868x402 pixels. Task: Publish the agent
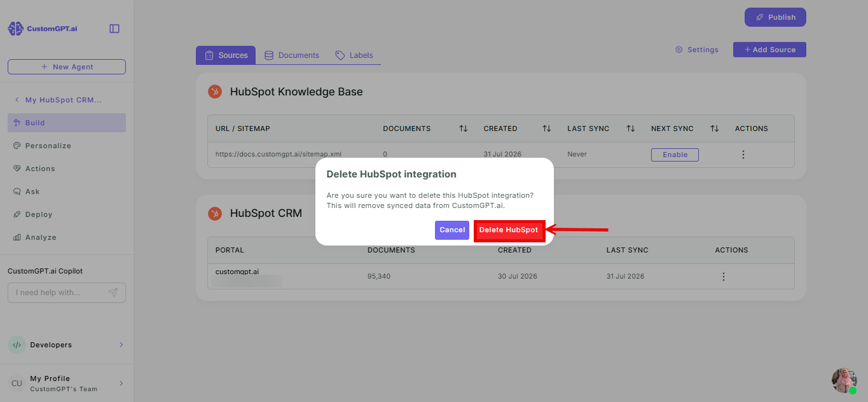[x=775, y=17]
